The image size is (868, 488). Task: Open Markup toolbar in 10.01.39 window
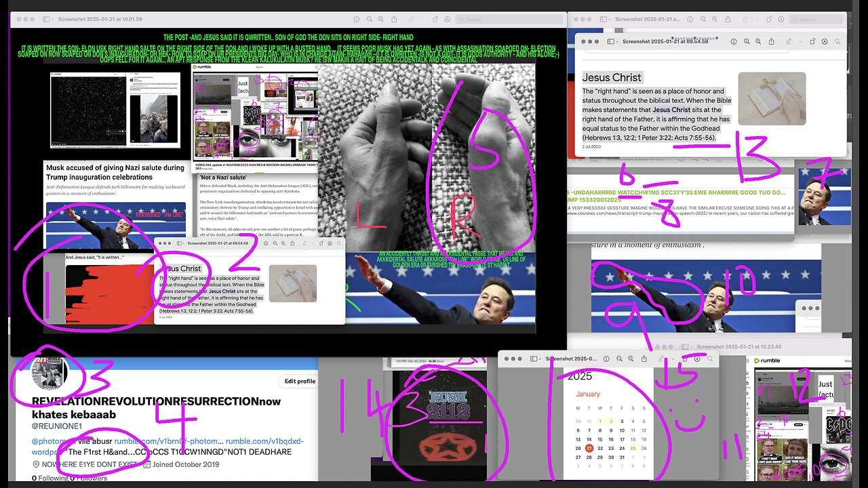447,19
